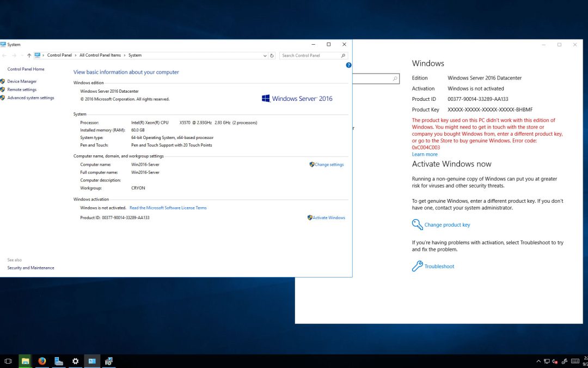588x368 pixels.
Task: Click the Up arrow in the navigation bar
Action: pyautogui.click(x=29, y=56)
